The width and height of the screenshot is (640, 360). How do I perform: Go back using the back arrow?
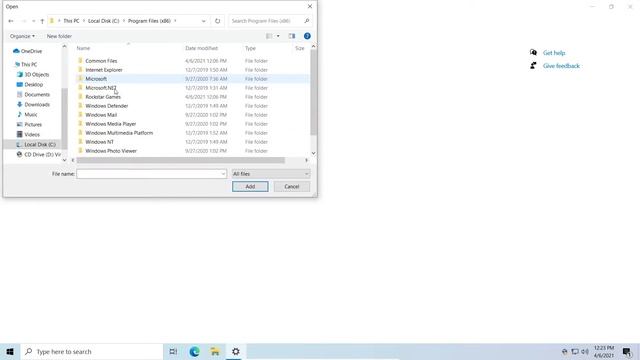click(11, 21)
